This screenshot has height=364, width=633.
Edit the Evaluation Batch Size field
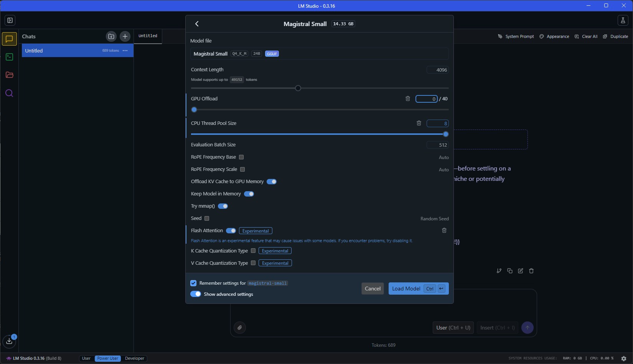click(x=438, y=145)
